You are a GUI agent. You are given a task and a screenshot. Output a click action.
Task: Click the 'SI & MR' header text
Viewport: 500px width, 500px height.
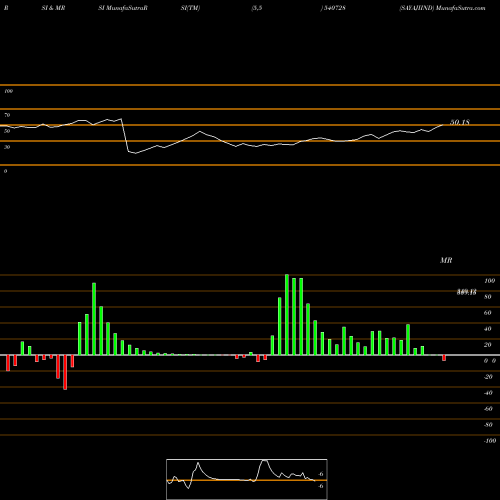53,8
